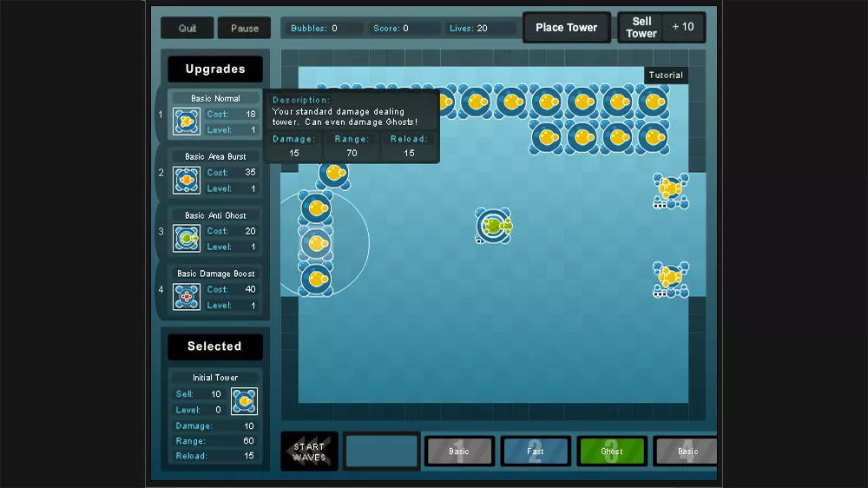Click the lower tower at the right edge

pos(670,280)
